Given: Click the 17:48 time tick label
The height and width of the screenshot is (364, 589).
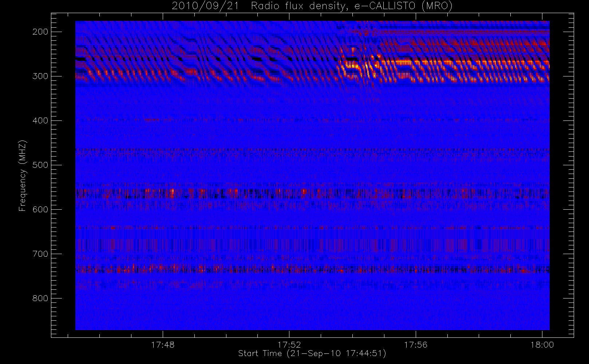Looking at the screenshot, I should [163, 344].
